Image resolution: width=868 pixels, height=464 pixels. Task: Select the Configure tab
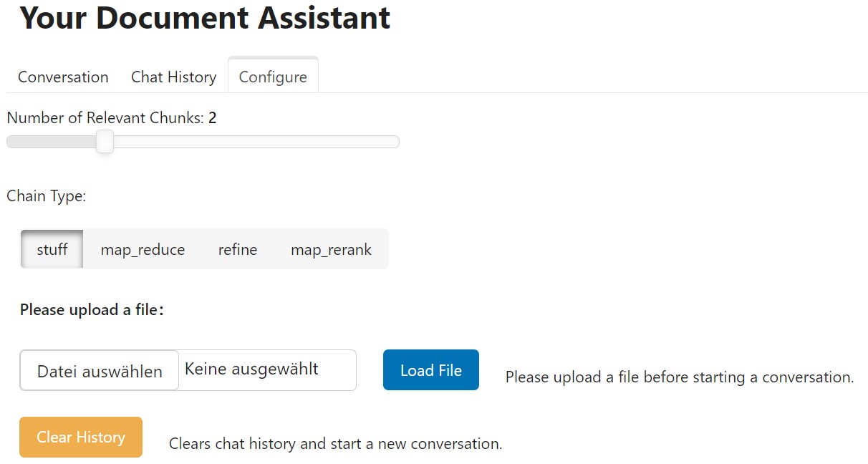click(x=273, y=77)
